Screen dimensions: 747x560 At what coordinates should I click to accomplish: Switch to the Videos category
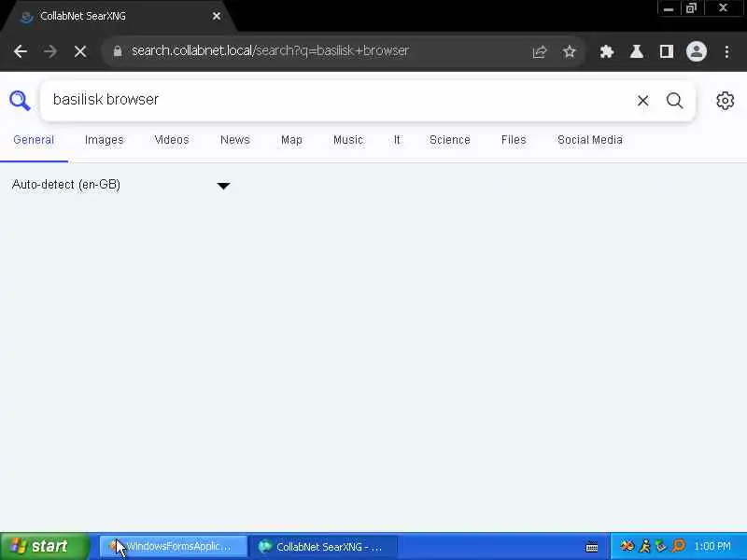(172, 140)
